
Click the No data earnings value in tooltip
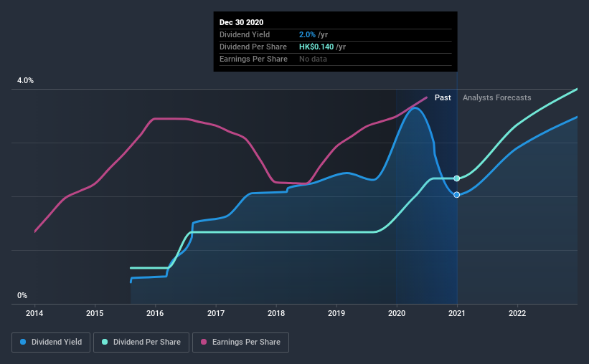point(313,59)
